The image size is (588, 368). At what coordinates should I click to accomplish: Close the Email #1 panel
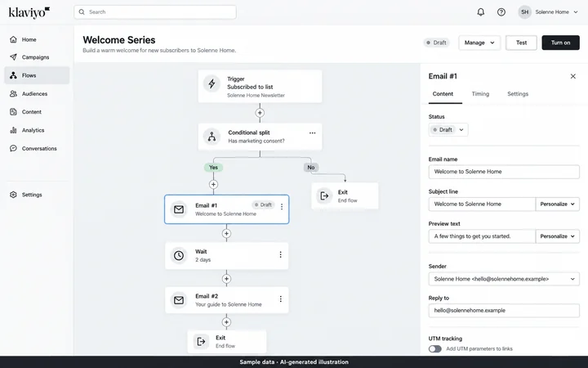[x=573, y=76]
